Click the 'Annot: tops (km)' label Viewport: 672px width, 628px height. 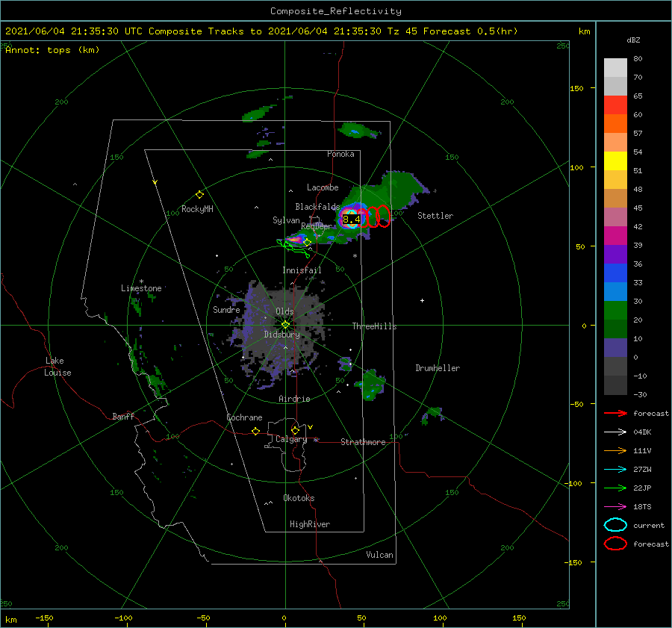52,50
